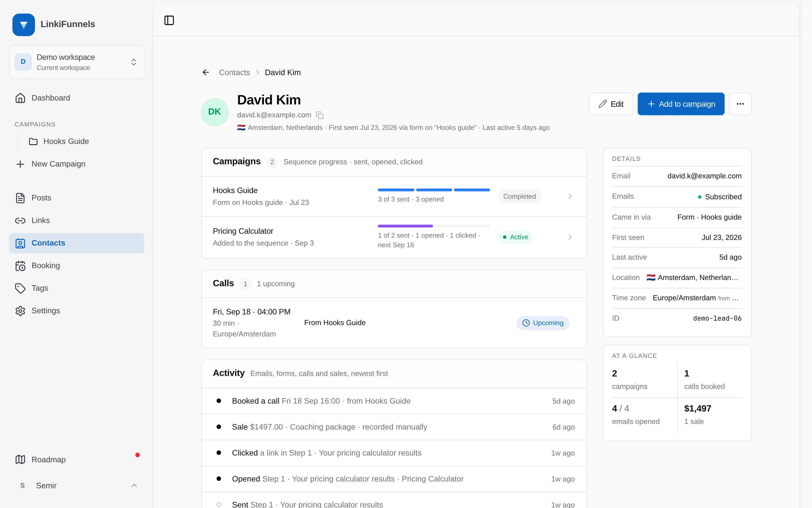Click the Hooks Guide campaign title

[235, 190]
